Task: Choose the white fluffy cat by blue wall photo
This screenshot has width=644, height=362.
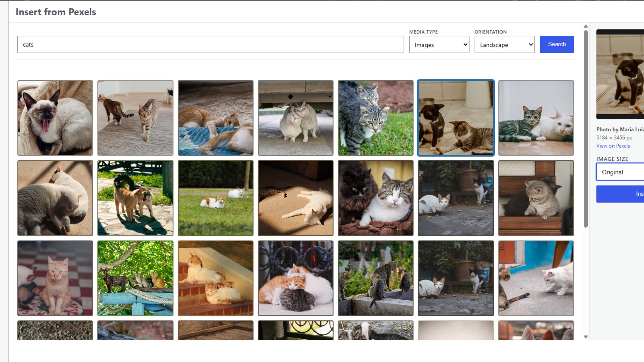Action: tap(536, 278)
